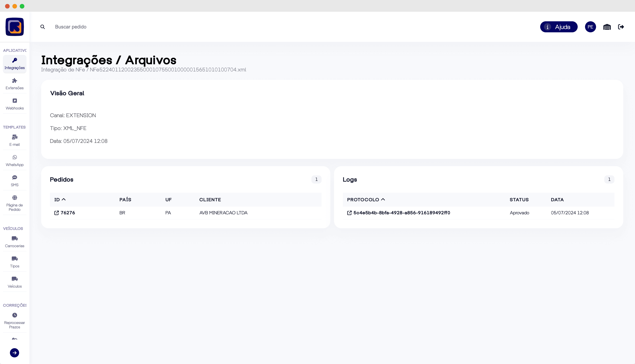Click the search magnifier icon

tap(42, 27)
